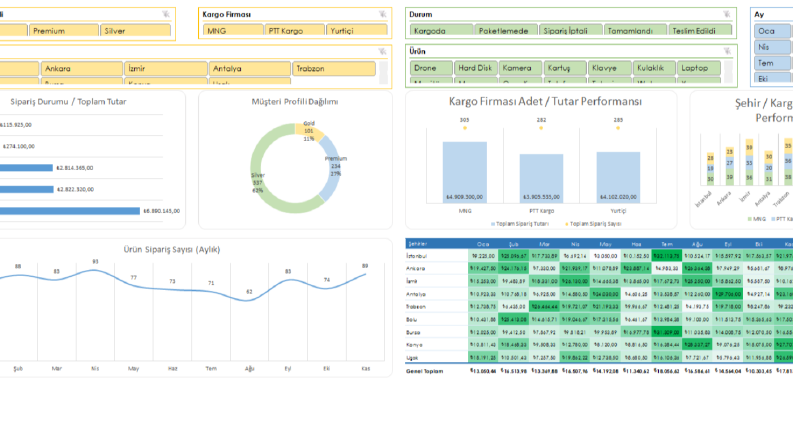Click data label 93 on monthly line chart
Viewport: 793px width, 446px height.
[95, 261]
